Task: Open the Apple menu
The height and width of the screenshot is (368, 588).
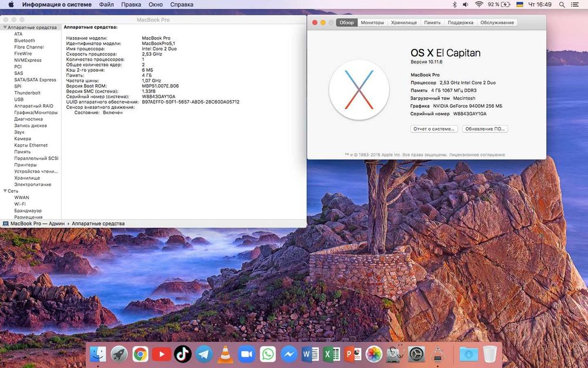Action: pos(11,5)
